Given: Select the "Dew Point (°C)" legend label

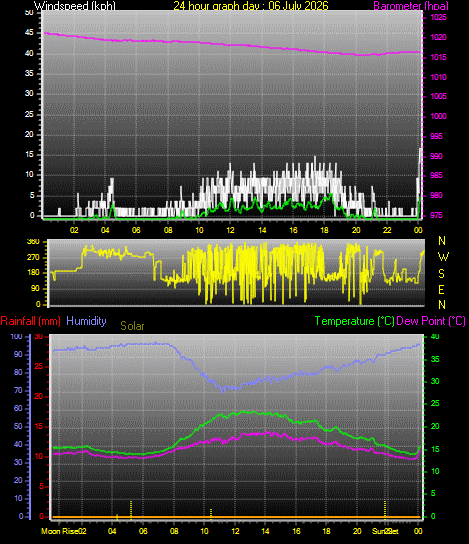Looking at the screenshot, I should point(431,321).
